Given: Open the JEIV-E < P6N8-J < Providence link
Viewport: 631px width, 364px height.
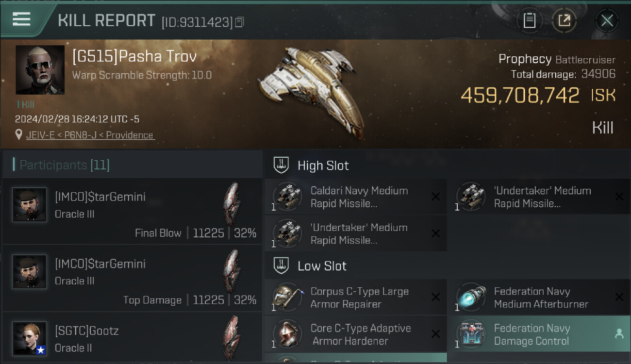Looking at the screenshot, I should point(90,135).
